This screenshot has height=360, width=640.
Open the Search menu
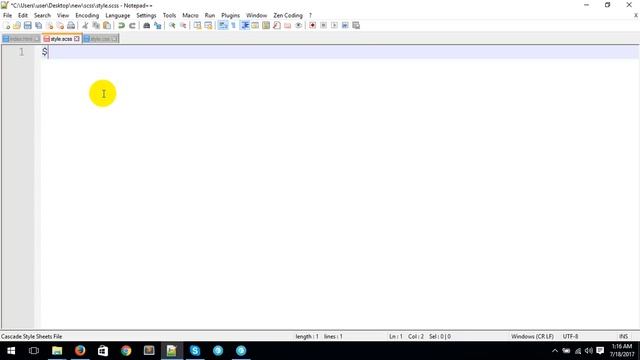pyautogui.click(x=42, y=16)
